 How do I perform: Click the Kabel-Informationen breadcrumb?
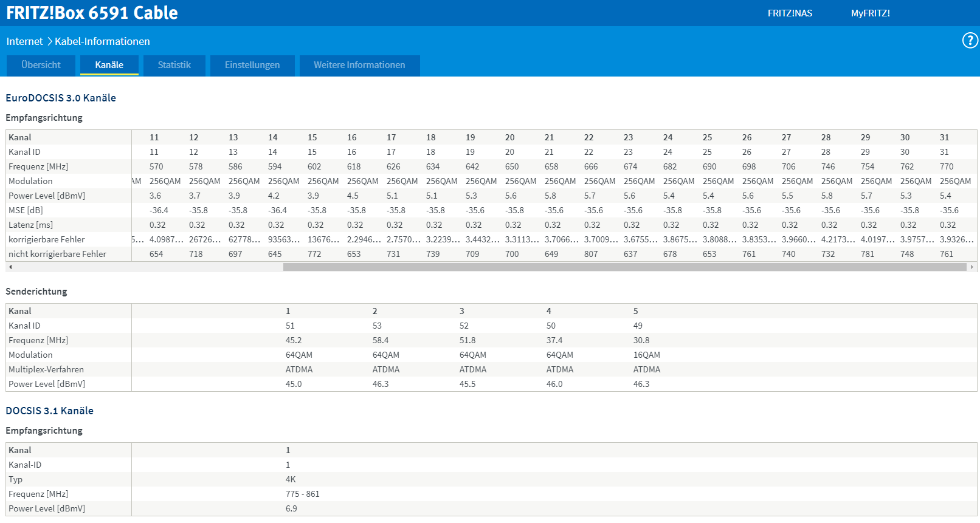point(102,41)
